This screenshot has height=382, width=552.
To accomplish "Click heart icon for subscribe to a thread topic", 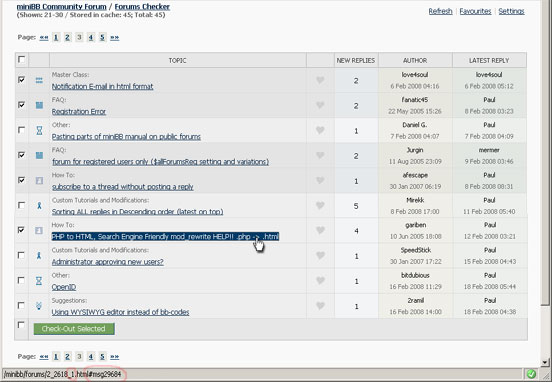I will pyautogui.click(x=320, y=180).
